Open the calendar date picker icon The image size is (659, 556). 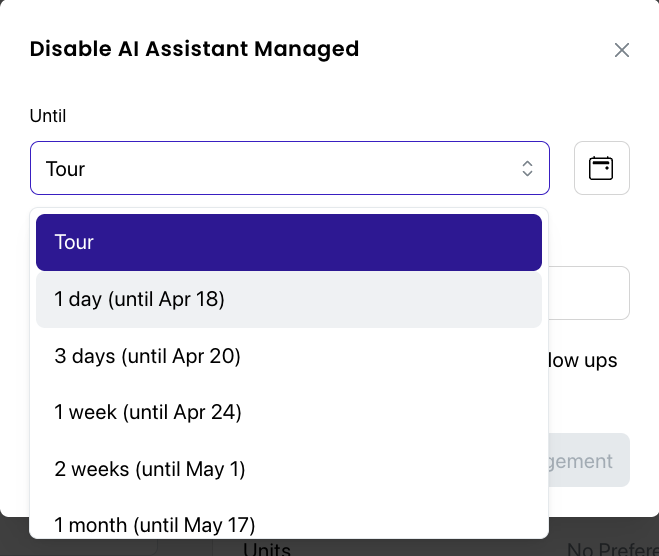pyautogui.click(x=601, y=168)
